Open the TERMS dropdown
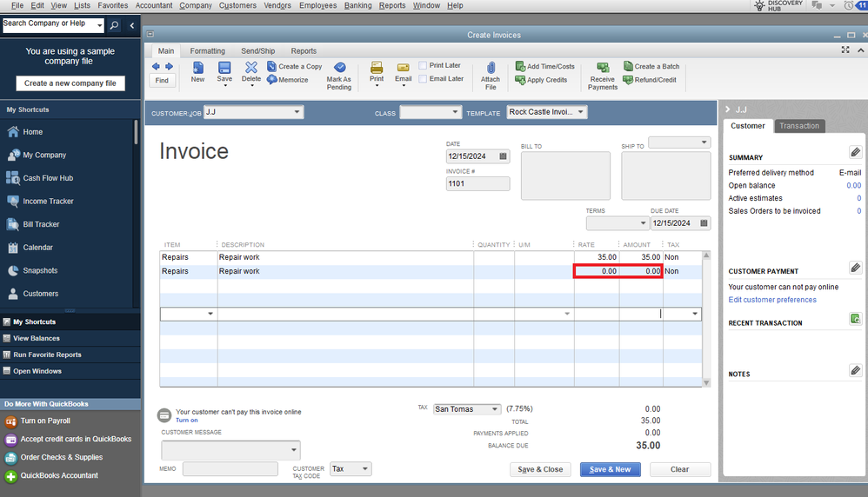Screen dimensions: 868x497 tap(643, 223)
